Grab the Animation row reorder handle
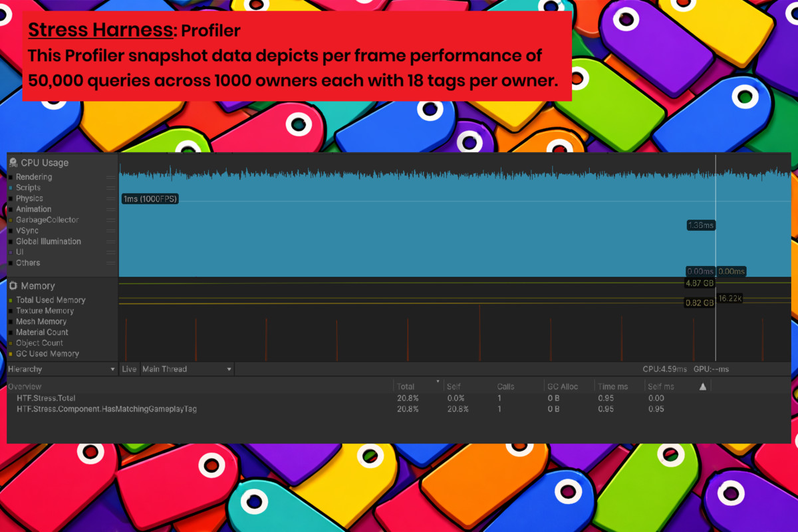The width and height of the screenshot is (798, 532). 111,209
